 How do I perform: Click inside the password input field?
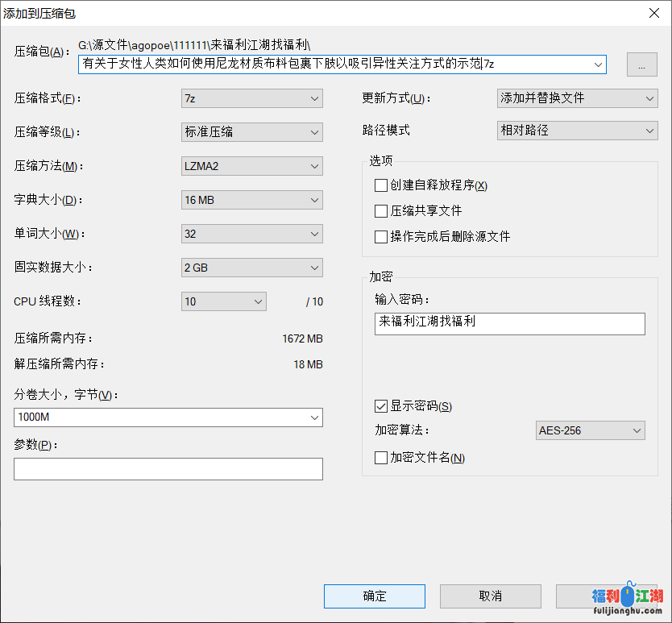point(509,323)
